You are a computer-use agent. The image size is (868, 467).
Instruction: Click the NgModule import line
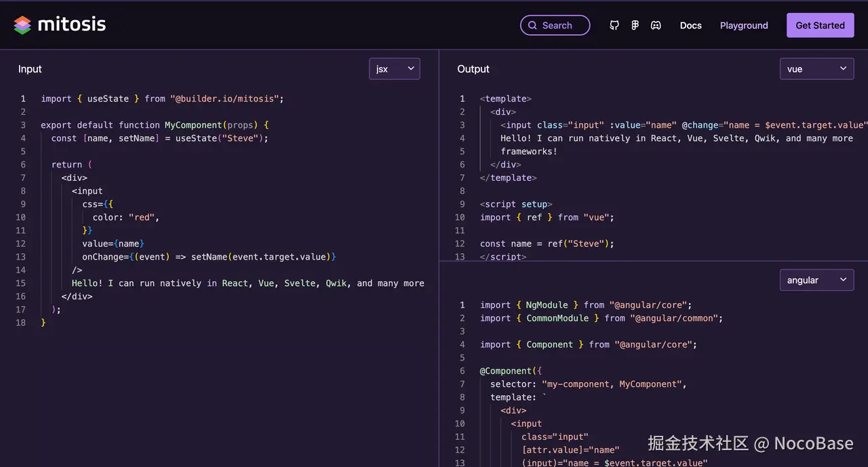pos(586,305)
